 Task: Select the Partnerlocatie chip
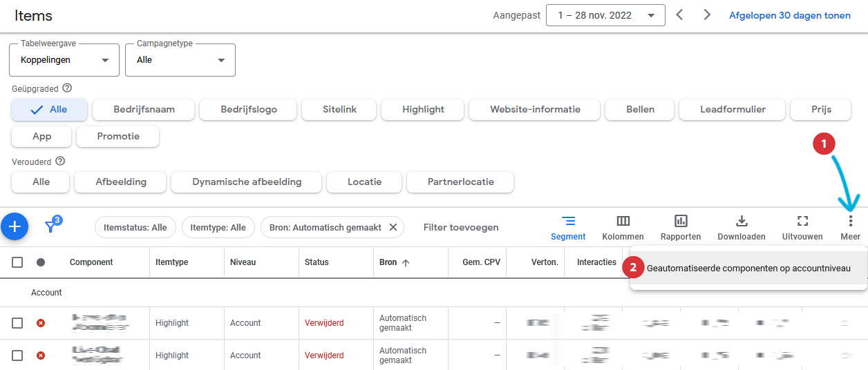point(461,182)
